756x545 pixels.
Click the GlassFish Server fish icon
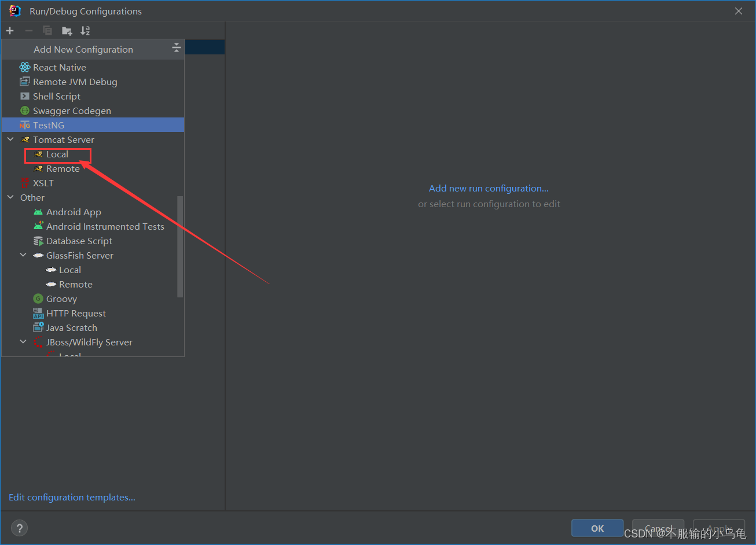pyautogui.click(x=38, y=255)
